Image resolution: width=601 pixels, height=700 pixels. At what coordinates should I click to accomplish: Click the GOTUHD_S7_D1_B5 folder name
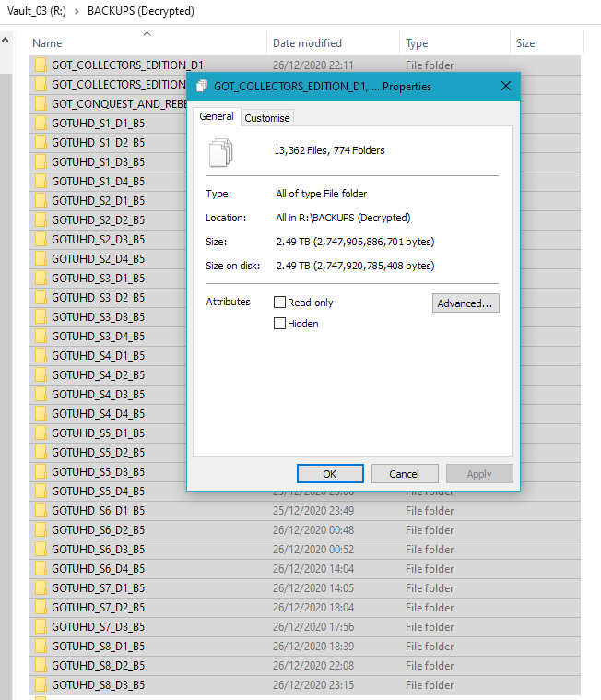[98, 588]
